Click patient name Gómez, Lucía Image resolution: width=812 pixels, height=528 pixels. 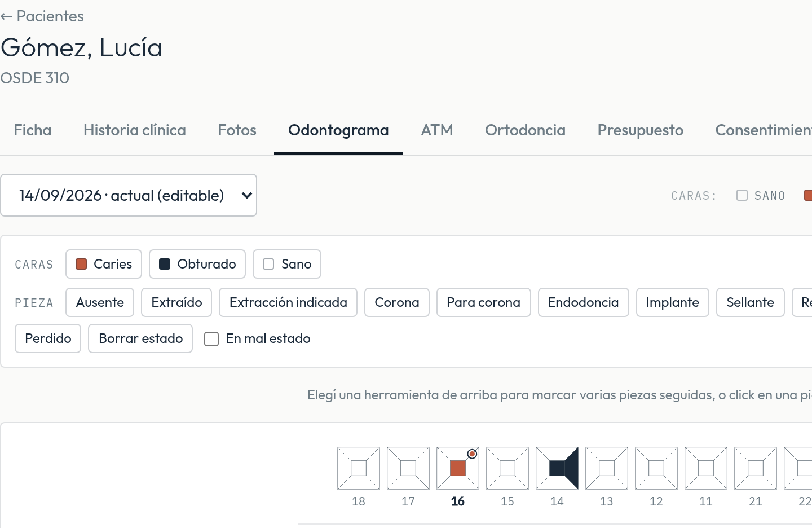(81, 48)
